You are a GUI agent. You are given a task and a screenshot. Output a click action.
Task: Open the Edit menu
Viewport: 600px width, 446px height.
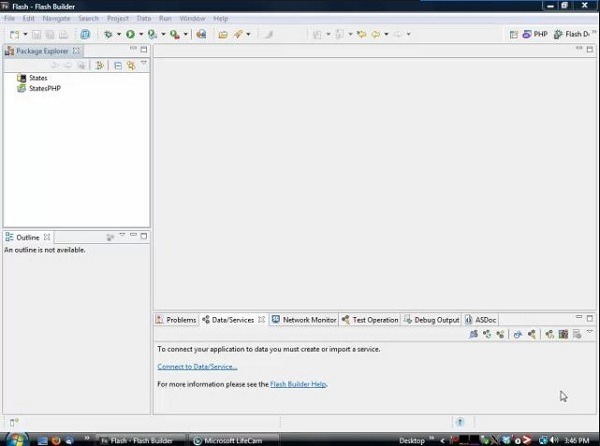click(x=28, y=18)
